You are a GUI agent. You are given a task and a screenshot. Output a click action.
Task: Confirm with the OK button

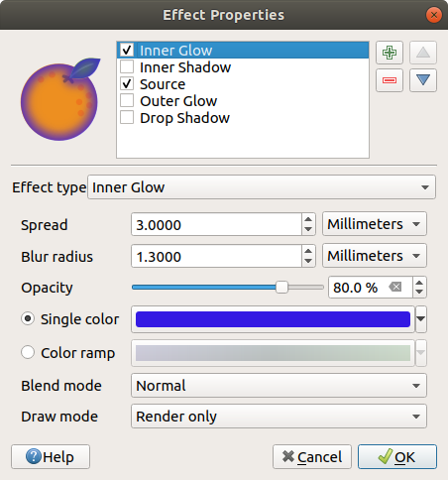click(x=397, y=457)
